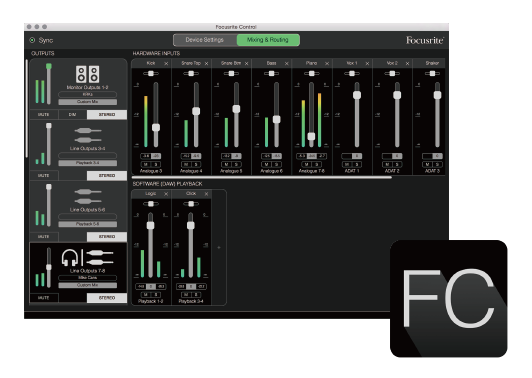This screenshot has width=532, height=378.
Task: Switch to the Mixing & Routing tab
Action: pos(268,40)
